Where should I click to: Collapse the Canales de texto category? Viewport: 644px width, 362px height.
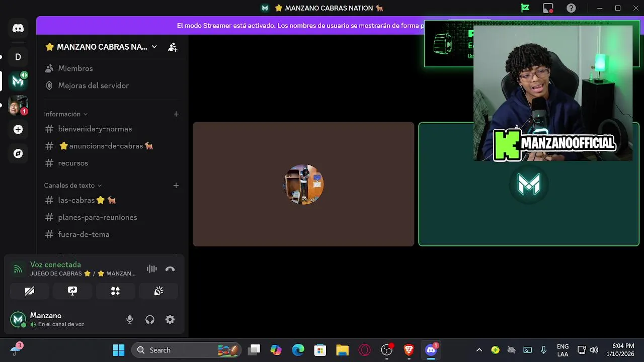pyautogui.click(x=73, y=186)
